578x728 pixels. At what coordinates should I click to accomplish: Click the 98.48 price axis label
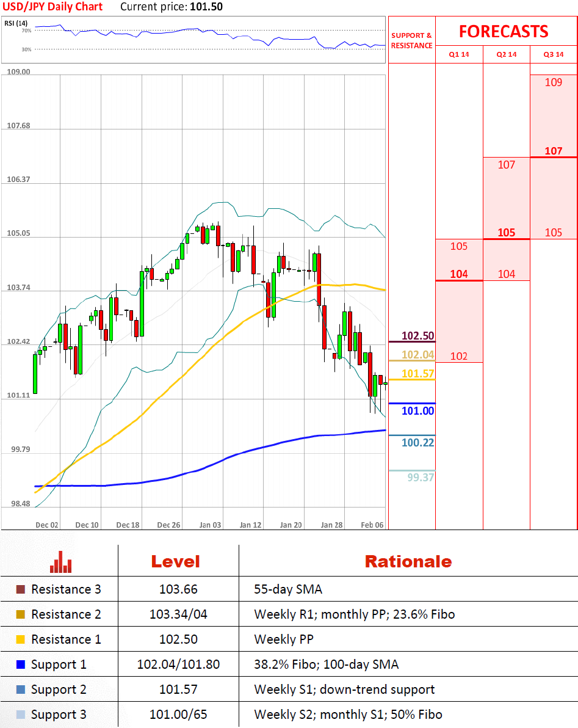pos(20,504)
